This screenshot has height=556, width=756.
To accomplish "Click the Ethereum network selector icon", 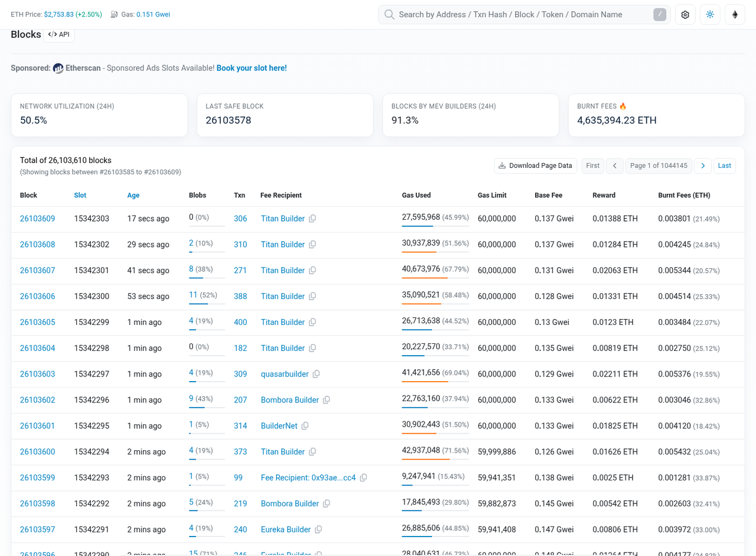I will tap(735, 15).
